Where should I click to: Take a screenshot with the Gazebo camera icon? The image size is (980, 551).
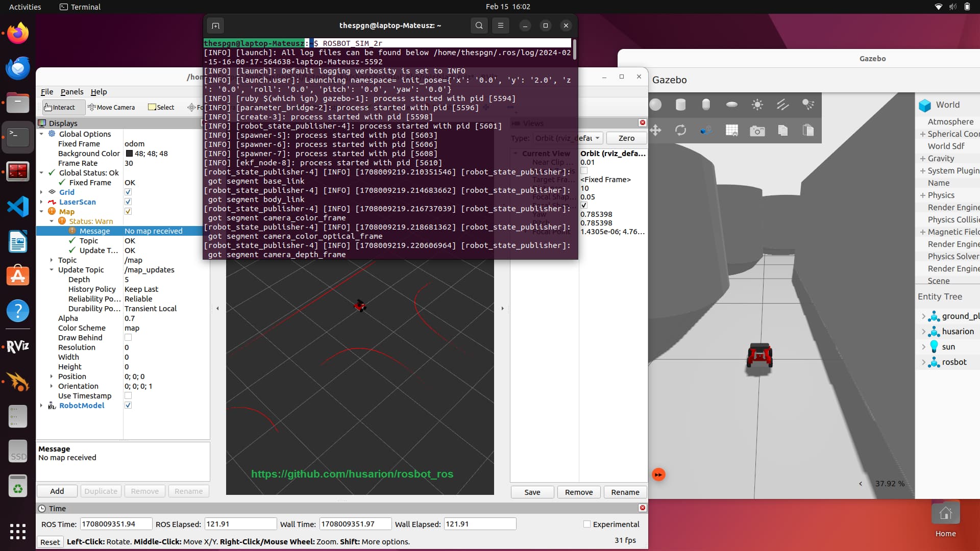(757, 130)
